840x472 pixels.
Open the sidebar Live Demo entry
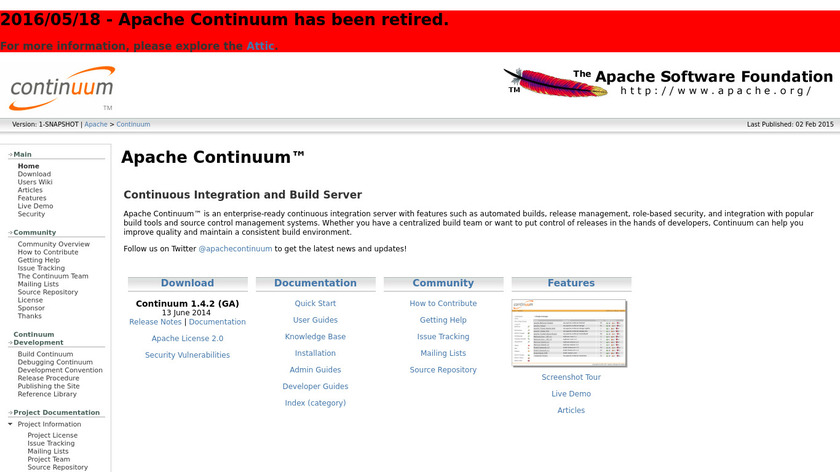tap(35, 206)
